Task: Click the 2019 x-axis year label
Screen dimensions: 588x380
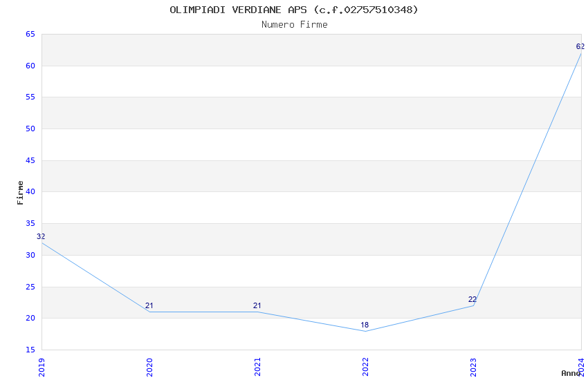Action: 42,368
